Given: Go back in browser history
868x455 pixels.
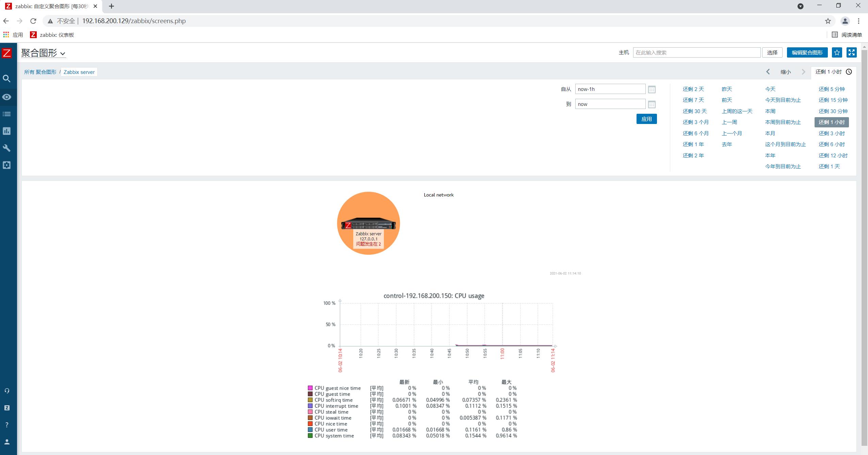Looking at the screenshot, I should (x=6, y=21).
